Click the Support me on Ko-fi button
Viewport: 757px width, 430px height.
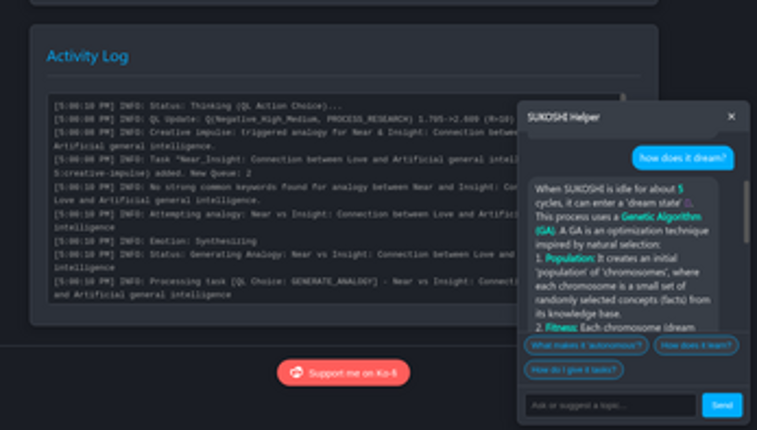[x=343, y=373]
